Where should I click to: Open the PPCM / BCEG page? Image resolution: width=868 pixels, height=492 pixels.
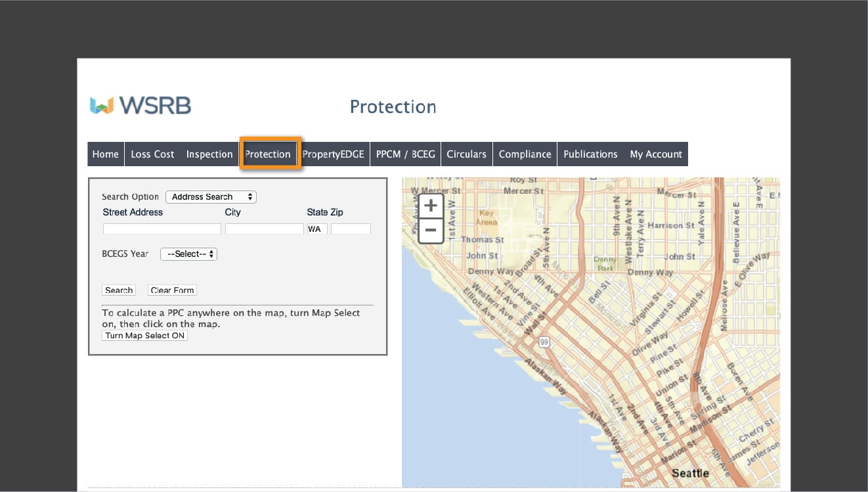point(405,154)
